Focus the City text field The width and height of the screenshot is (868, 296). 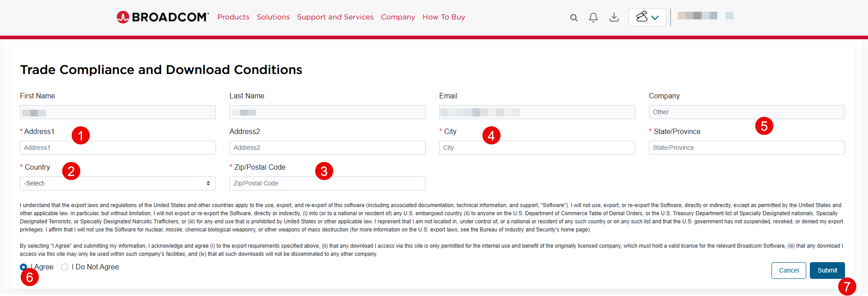(x=537, y=148)
